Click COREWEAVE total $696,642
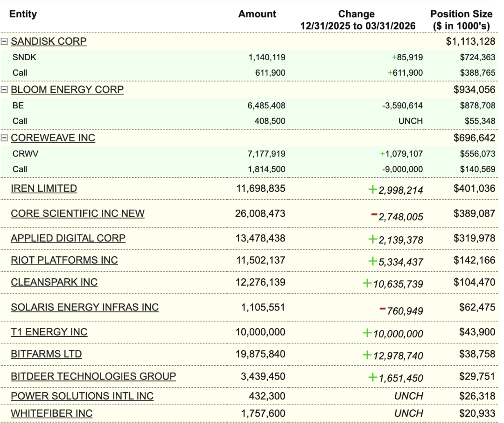 (475, 138)
